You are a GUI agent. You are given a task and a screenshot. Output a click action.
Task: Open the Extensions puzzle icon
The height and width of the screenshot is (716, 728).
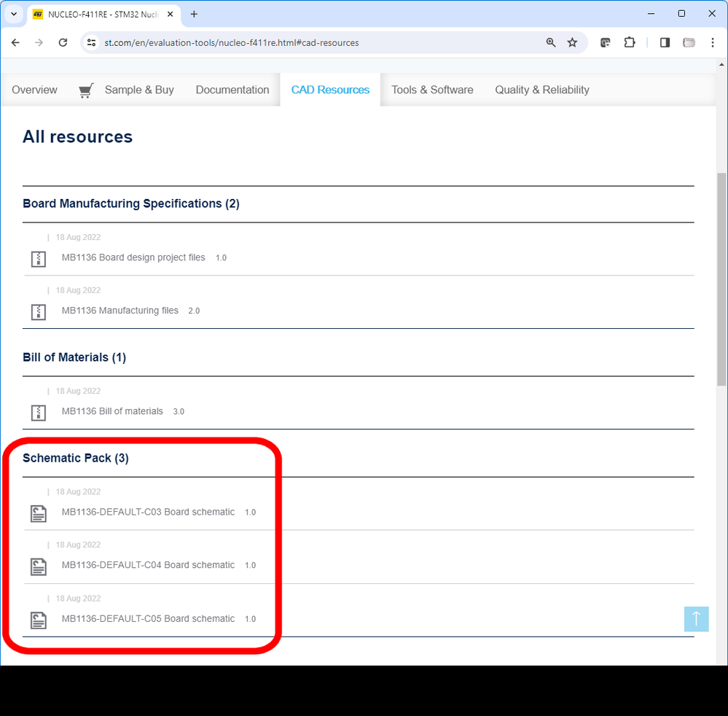[x=630, y=43]
